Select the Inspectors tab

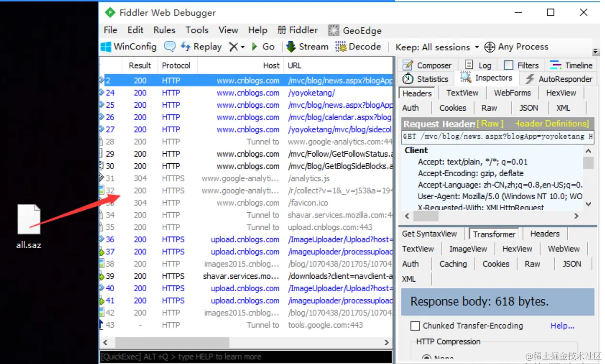pos(487,78)
